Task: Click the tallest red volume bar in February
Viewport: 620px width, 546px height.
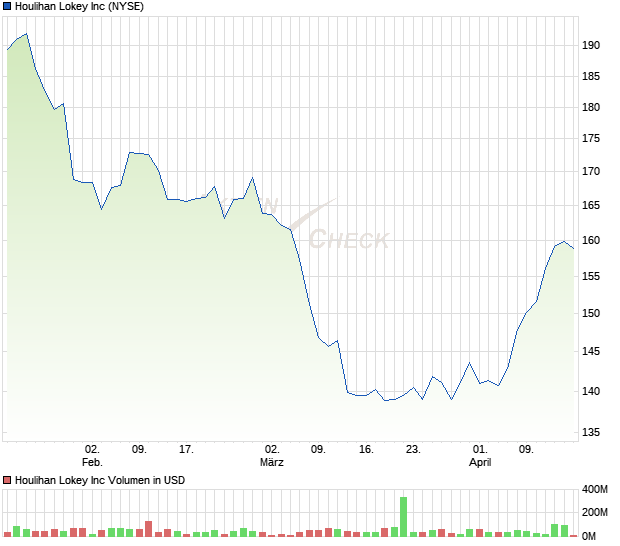Action: pos(149,529)
